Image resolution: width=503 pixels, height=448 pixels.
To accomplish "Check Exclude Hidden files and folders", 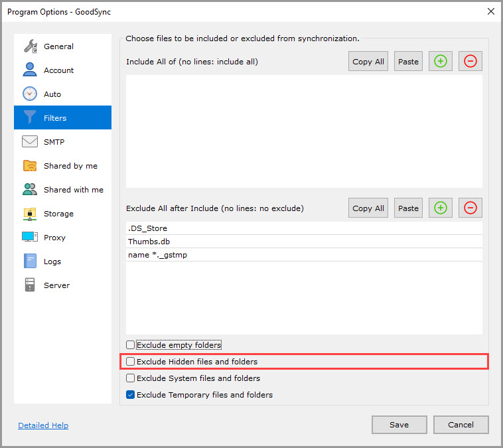I will 131,362.
